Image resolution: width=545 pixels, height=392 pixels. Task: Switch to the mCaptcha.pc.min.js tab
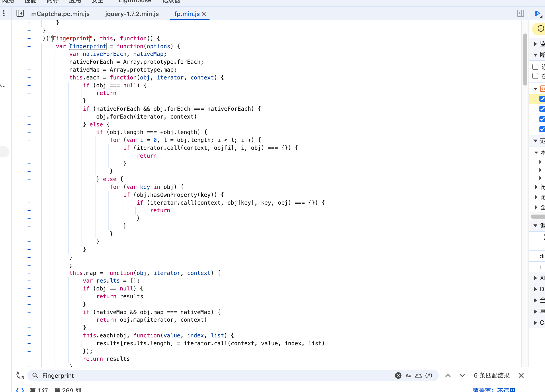pos(60,14)
